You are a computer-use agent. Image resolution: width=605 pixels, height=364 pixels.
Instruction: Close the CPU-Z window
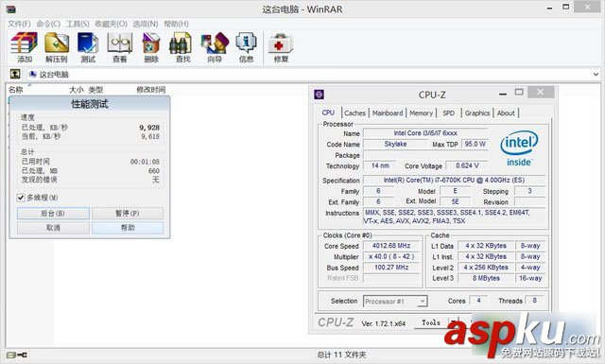click(x=541, y=92)
